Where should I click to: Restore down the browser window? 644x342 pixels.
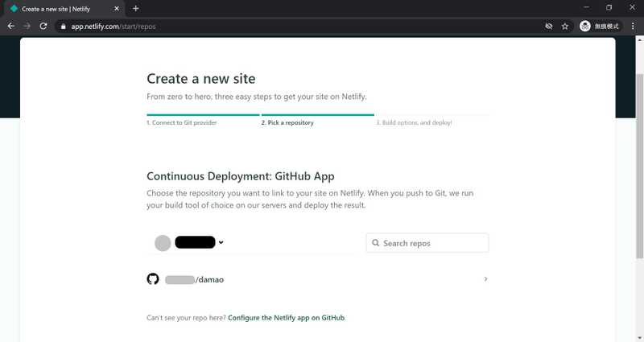pyautogui.click(x=609, y=7)
